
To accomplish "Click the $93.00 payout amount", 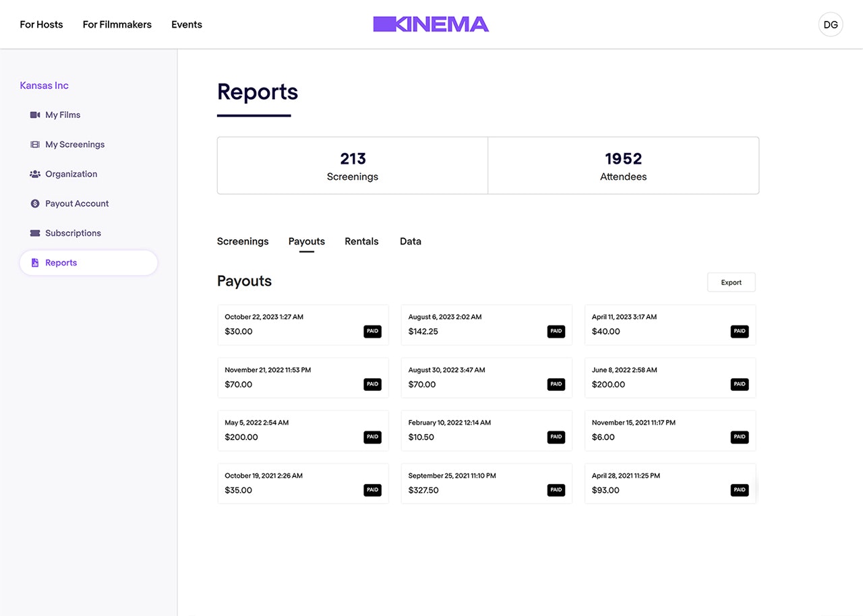I will coord(605,491).
